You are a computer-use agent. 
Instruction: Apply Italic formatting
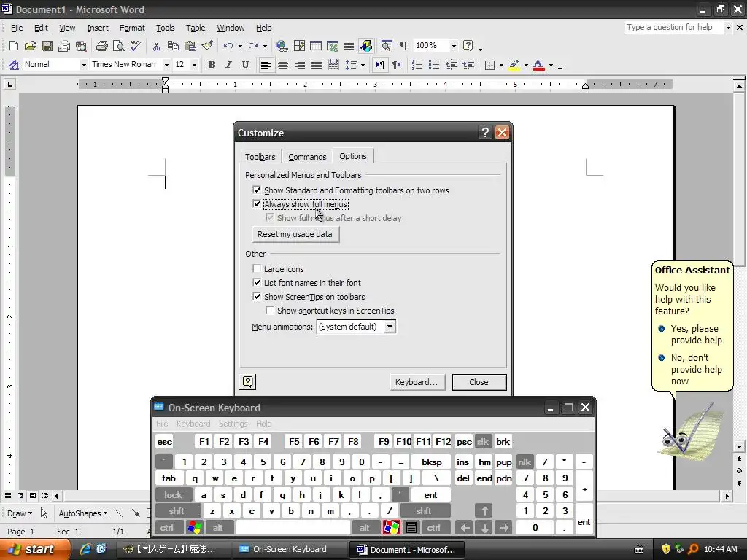pos(228,65)
